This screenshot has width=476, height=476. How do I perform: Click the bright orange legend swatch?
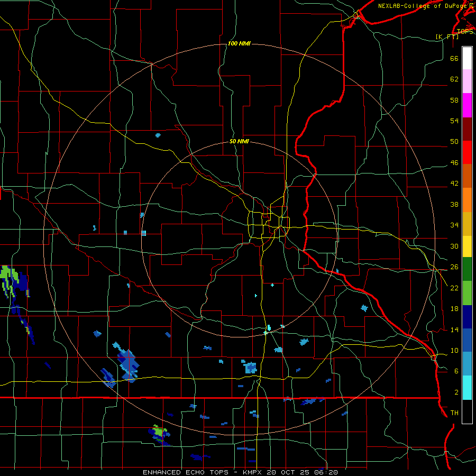pyautogui.click(x=467, y=200)
